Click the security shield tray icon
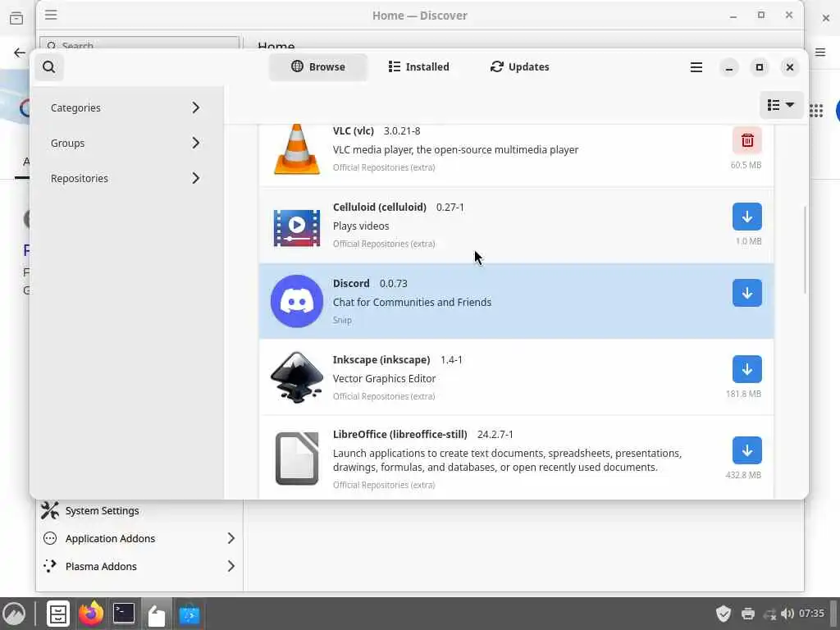The height and width of the screenshot is (630, 840). tap(724, 614)
